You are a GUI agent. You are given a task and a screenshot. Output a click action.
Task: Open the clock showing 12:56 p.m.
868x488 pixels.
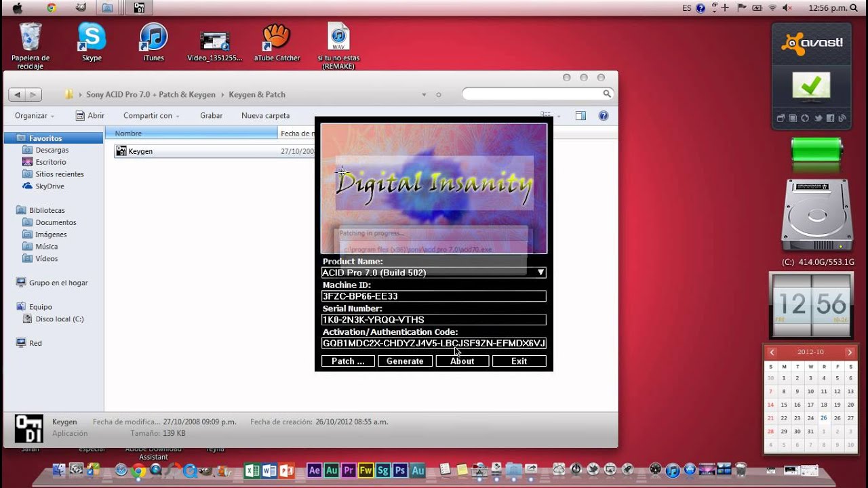click(828, 8)
